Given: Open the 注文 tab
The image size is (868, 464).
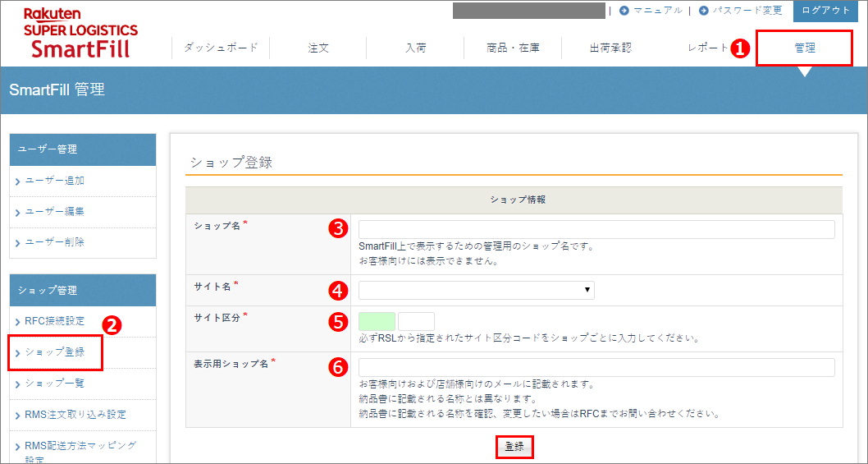Looking at the screenshot, I should tap(318, 48).
